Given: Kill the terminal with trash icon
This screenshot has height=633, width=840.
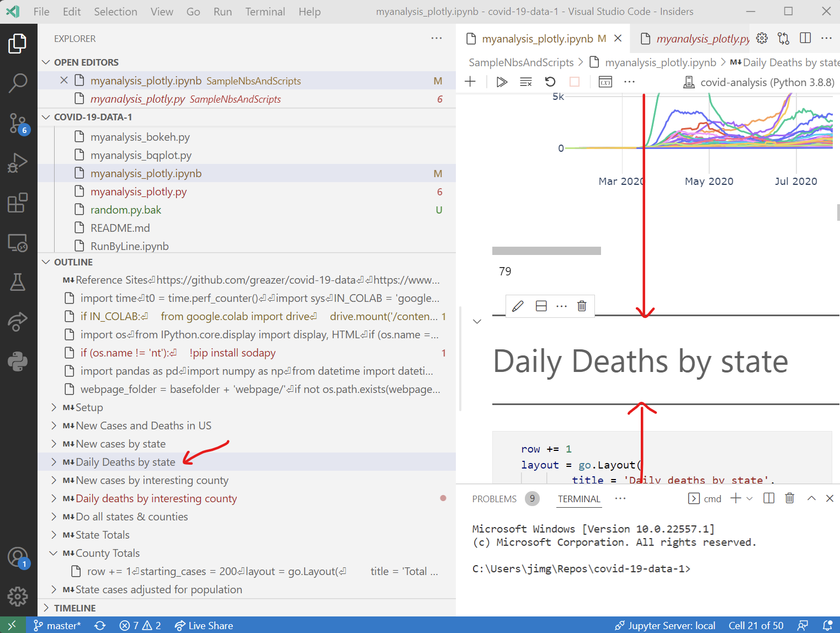Looking at the screenshot, I should 790,498.
